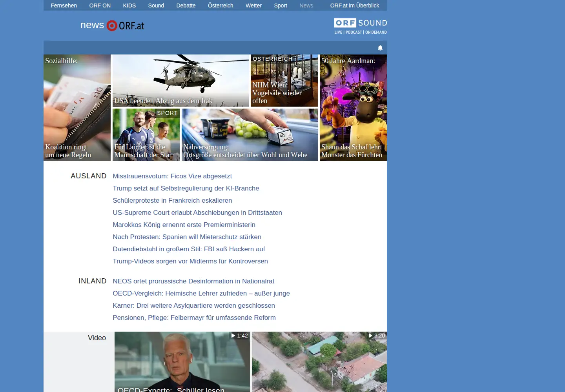Select Sound in the top navigation
Screen dimensions: 565x392
coord(156,5)
